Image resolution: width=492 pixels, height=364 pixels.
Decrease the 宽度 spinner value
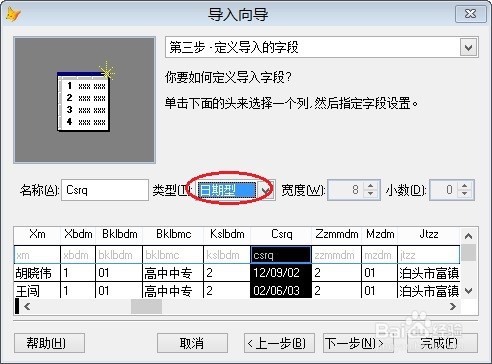371,195
